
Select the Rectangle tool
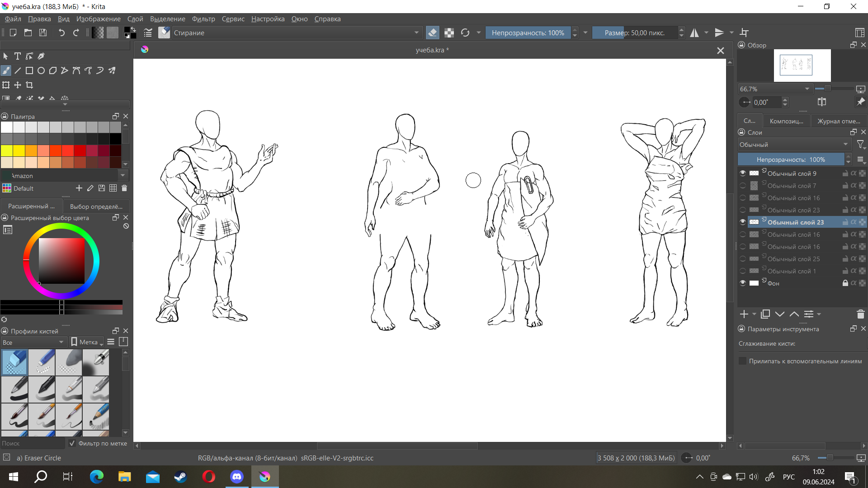[x=29, y=70]
